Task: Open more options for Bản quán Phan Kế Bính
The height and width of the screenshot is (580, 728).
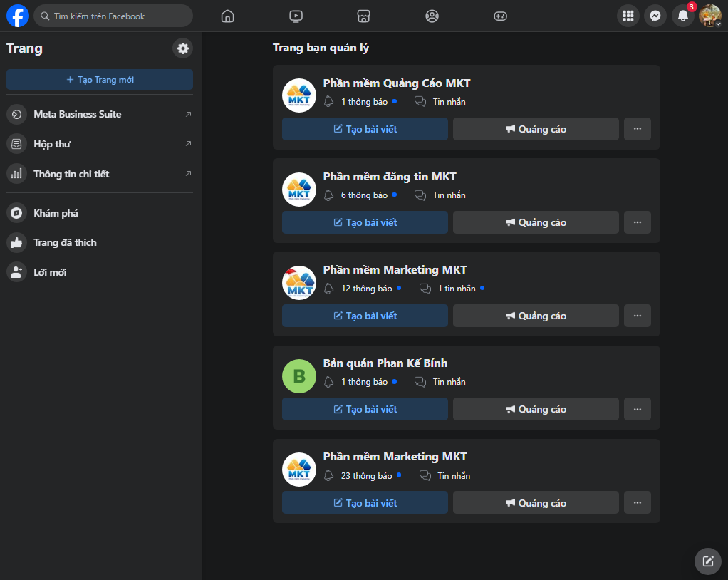Action: (637, 409)
